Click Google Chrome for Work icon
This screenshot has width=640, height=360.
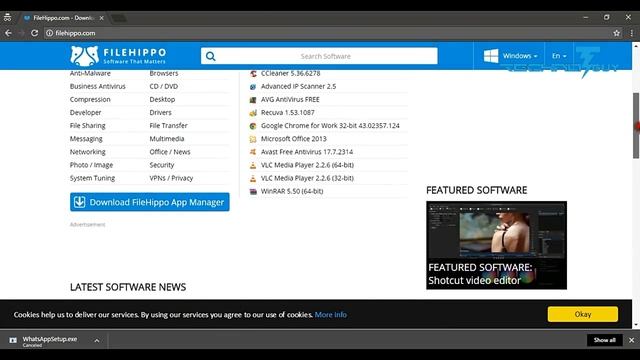coord(253,126)
